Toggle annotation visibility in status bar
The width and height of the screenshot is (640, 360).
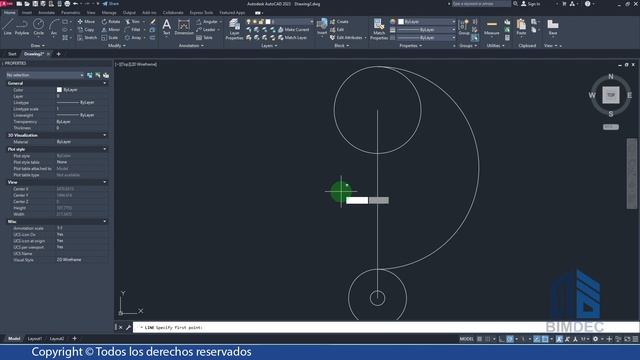click(559, 339)
